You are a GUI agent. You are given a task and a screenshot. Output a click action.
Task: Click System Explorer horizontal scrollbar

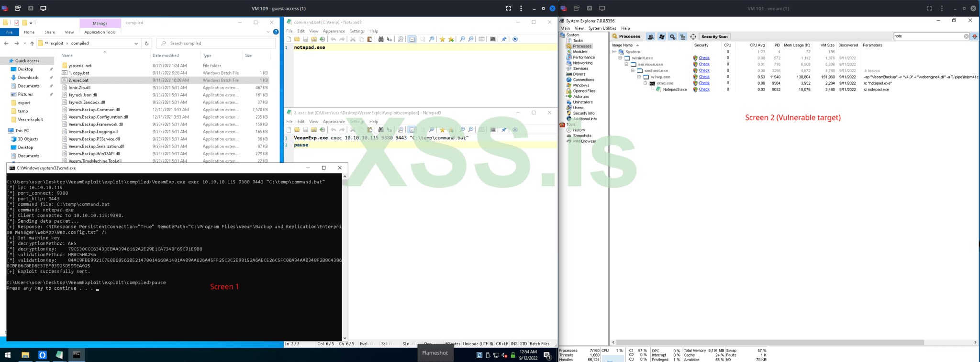click(770, 342)
